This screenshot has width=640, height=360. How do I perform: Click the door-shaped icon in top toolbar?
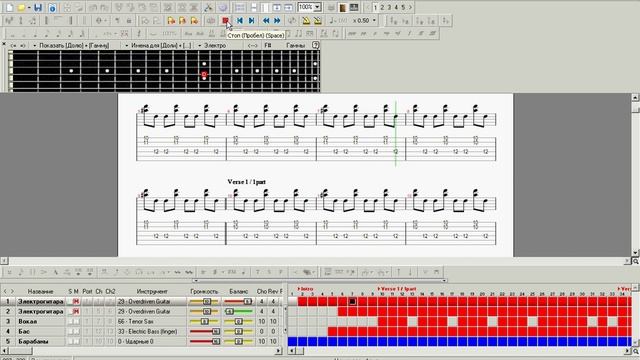342,7
